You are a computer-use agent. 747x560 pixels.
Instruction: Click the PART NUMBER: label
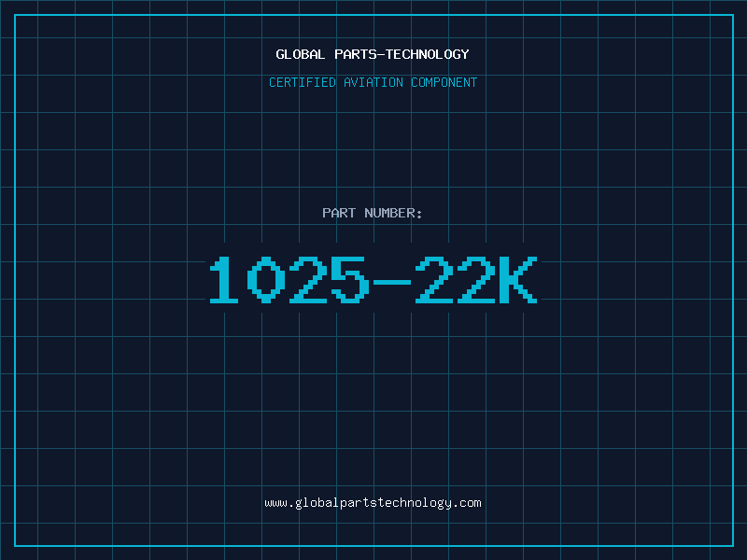click(372, 213)
